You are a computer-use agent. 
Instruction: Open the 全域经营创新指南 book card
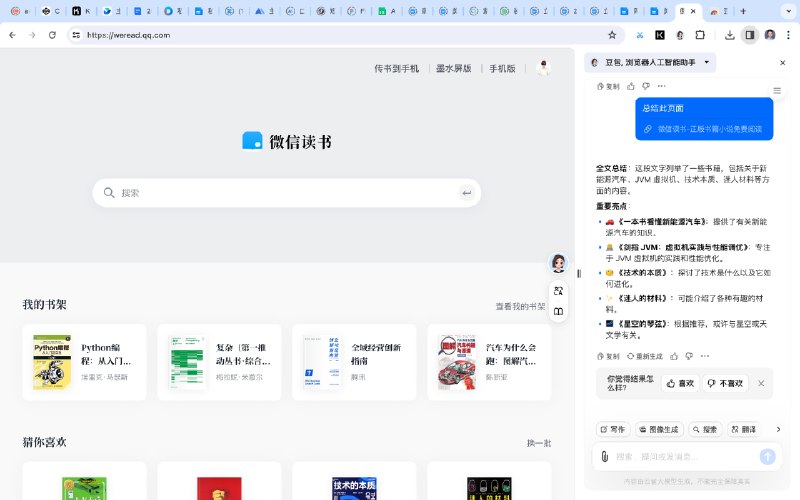[x=354, y=362]
